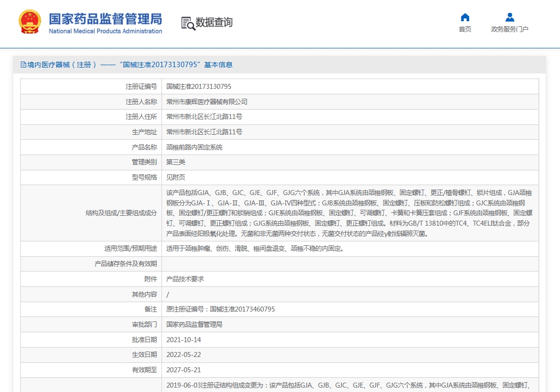
Task: Click product name 颈椎前路内固定系统
Action: click(194, 147)
